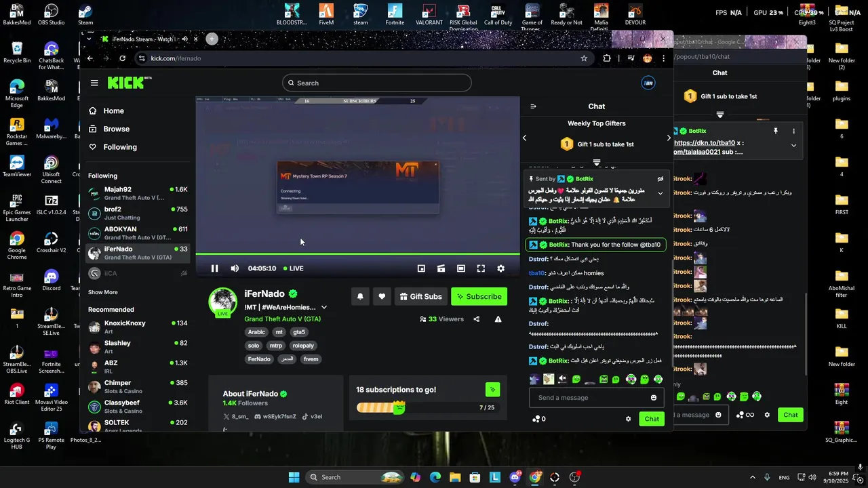Collapse the top gifters banner in chat
Image resolution: width=868 pixels, height=488 pixels.
(597, 163)
